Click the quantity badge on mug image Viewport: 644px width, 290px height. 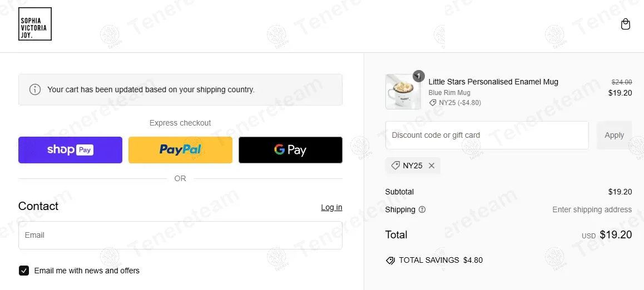419,76
